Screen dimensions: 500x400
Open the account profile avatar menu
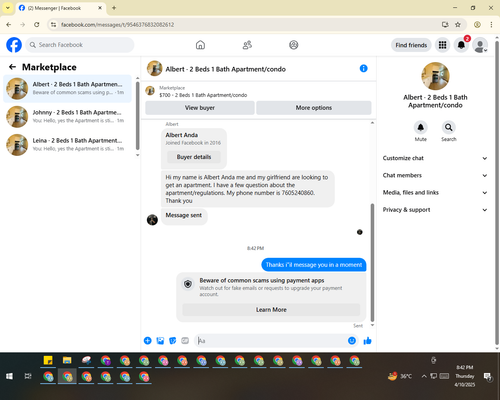pyautogui.click(x=480, y=45)
